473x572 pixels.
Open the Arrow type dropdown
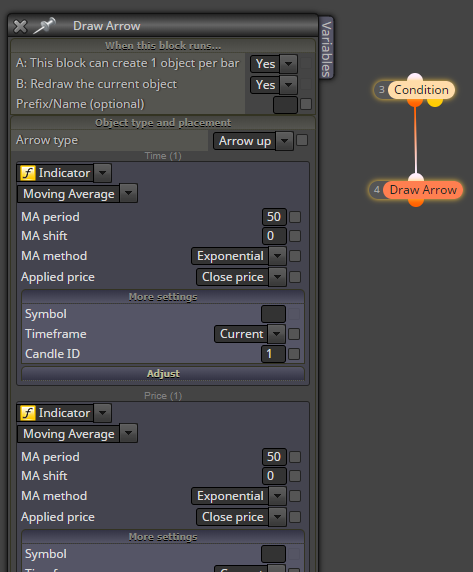[285, 141]
